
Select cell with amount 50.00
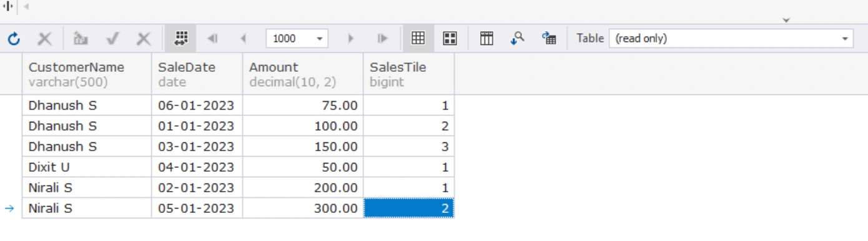pos(303,167)
